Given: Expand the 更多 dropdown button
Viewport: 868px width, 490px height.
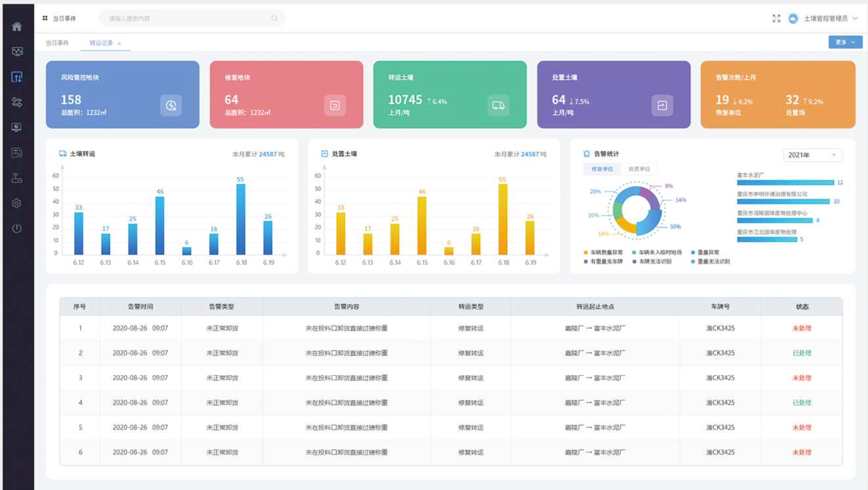Looking at the screenshot, I should click(845, 42).
